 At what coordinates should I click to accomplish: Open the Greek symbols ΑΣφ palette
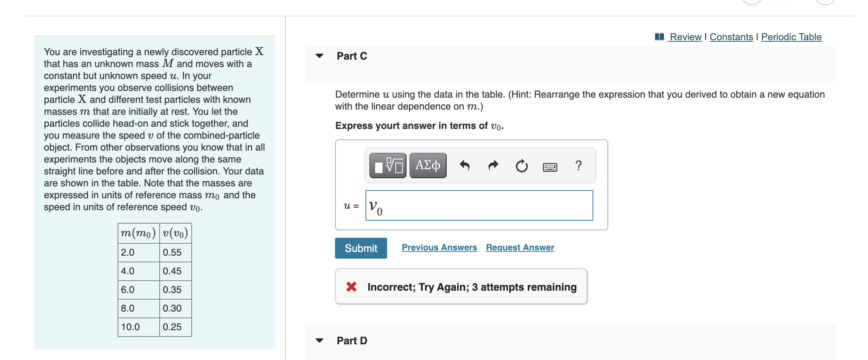point(428,165)
